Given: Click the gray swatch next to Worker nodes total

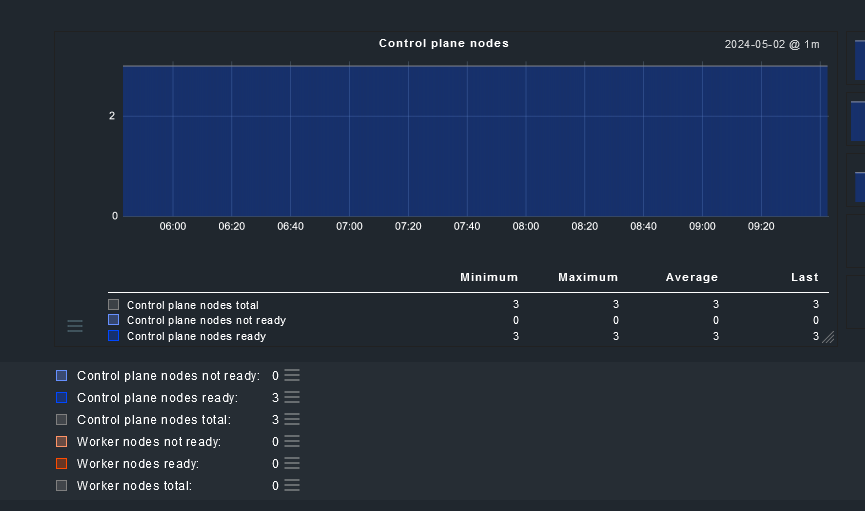Looking at the screenshot, I should (x=62, y=485).
